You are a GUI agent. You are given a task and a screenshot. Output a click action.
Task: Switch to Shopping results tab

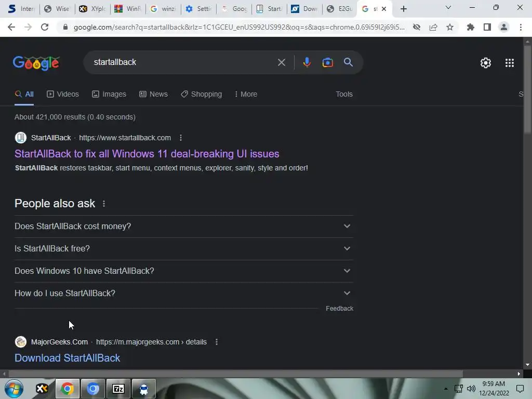(201, 95)
